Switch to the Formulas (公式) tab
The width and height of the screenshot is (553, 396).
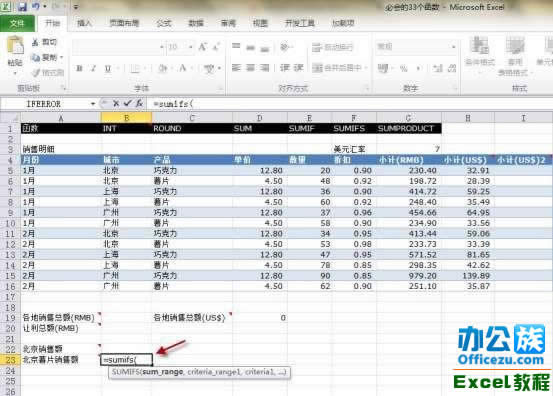click(164, 23)
